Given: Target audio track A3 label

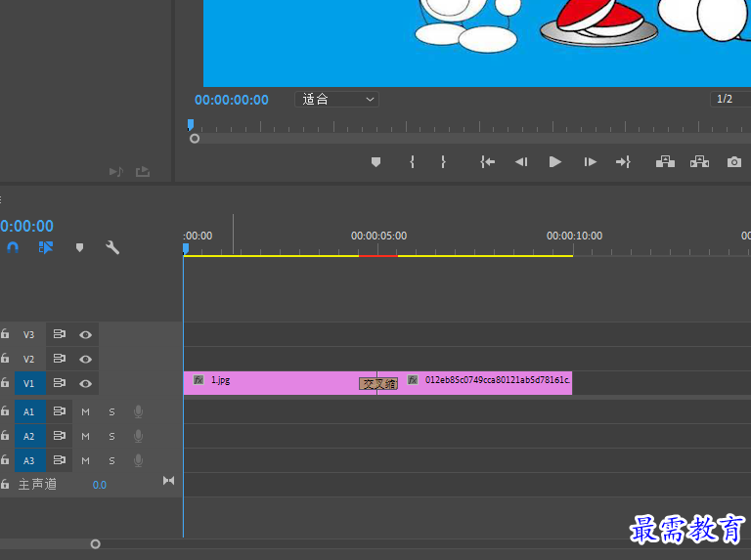Looking at the screenshot, I should 29,460.
